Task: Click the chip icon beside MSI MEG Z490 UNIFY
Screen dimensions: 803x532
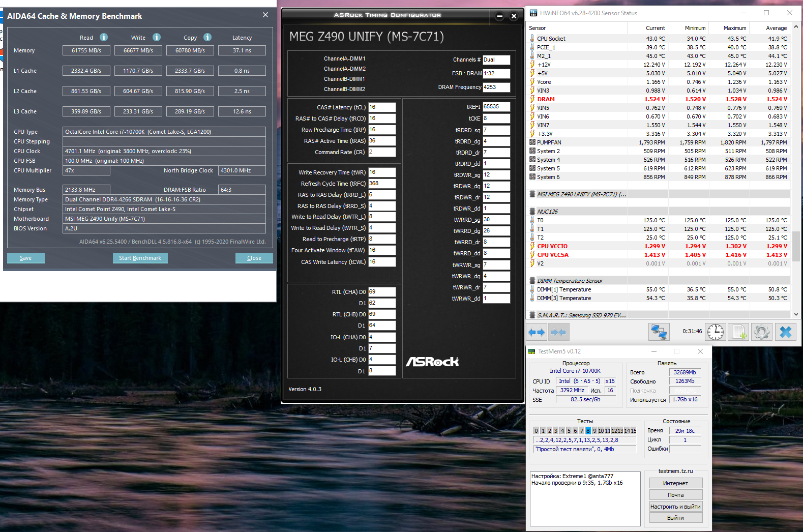Action: click(x=532, y=194)
